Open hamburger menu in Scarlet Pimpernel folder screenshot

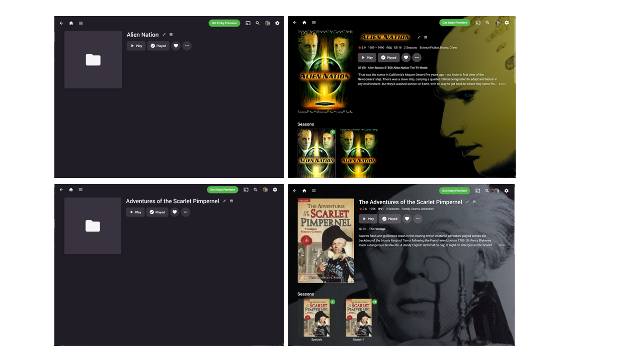(80, 190)
